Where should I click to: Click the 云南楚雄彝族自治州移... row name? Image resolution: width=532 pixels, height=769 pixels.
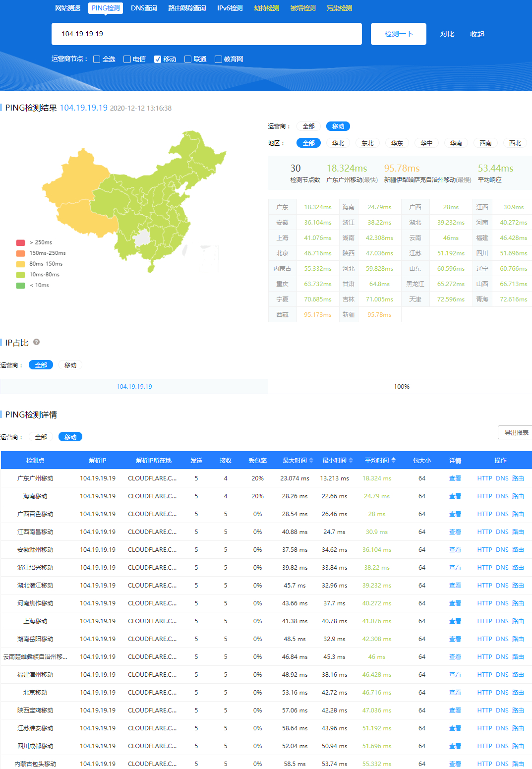35,657
